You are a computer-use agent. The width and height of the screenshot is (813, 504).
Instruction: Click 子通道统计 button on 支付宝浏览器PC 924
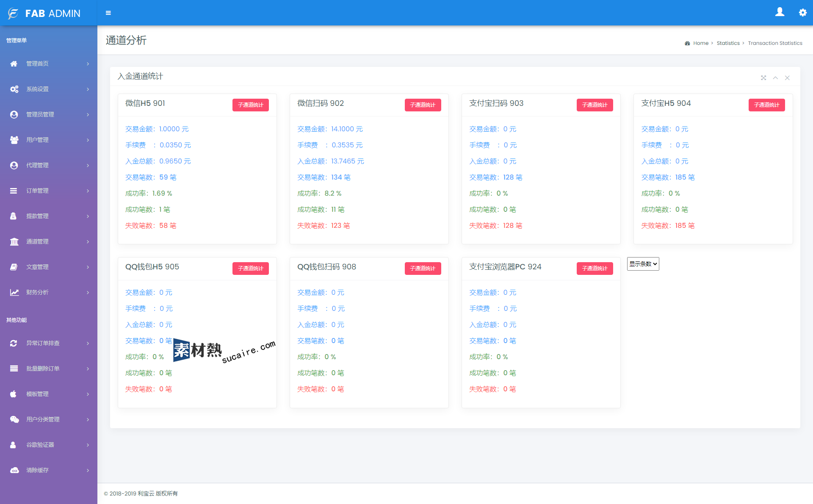[x=595, y=269]
